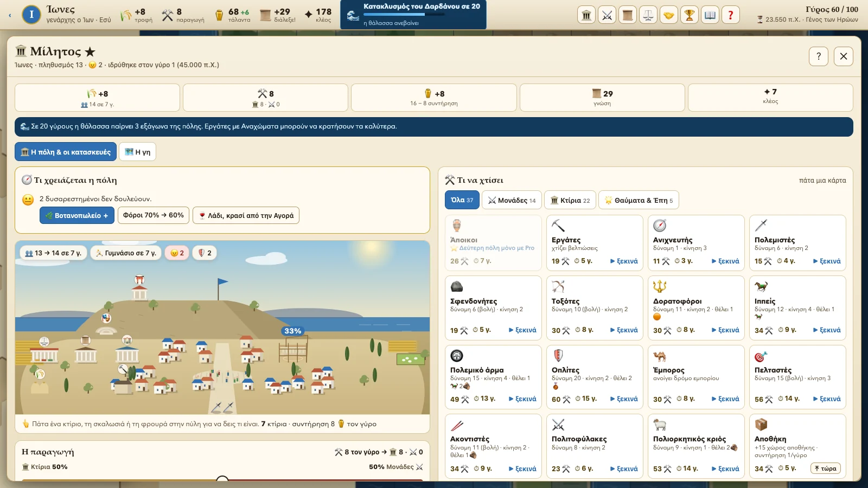Select the Όλα 37 filter tab
The image size is (868, 488).
point(462,200)
